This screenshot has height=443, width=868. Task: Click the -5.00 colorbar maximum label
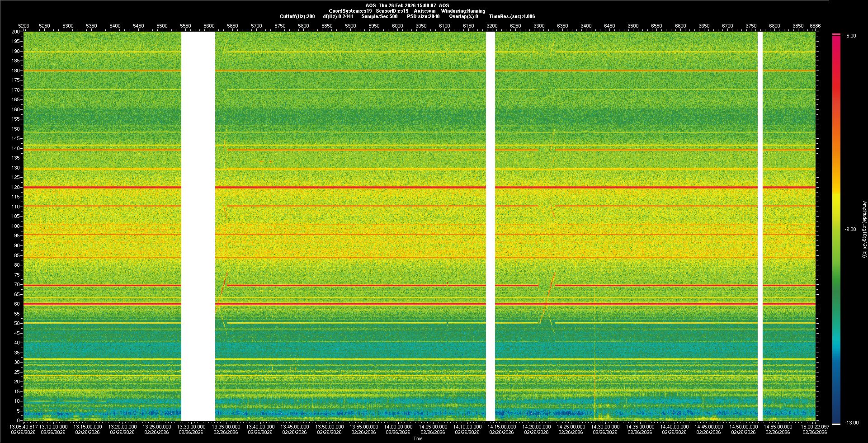coord(850,36)
